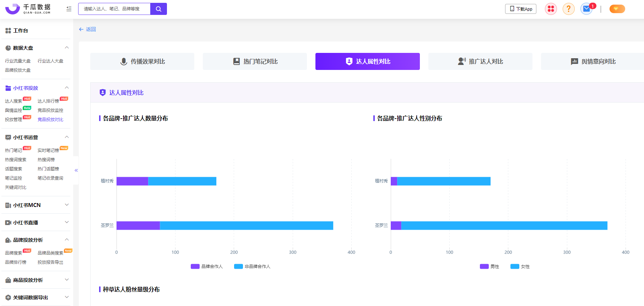
Task: Open 热门笔记 link
Action: 13,151
